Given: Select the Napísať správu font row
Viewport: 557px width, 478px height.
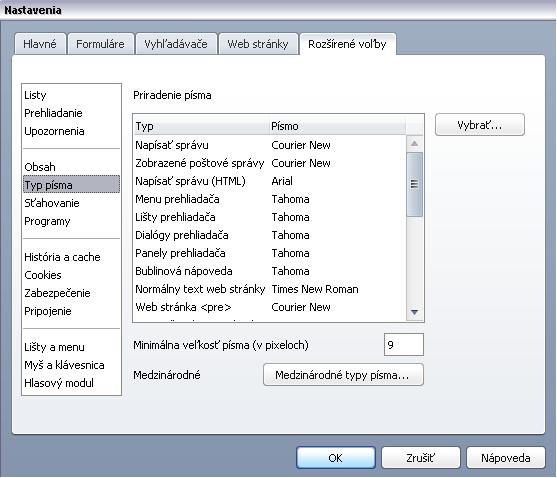Looking at the screenshot, I should click(270, 145).
